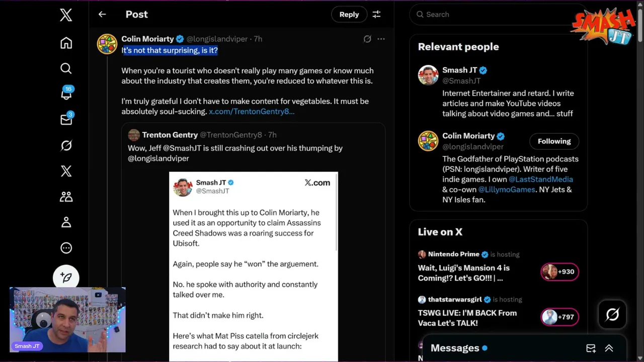
Task: Open the Profile person icon
Action: 66,222
